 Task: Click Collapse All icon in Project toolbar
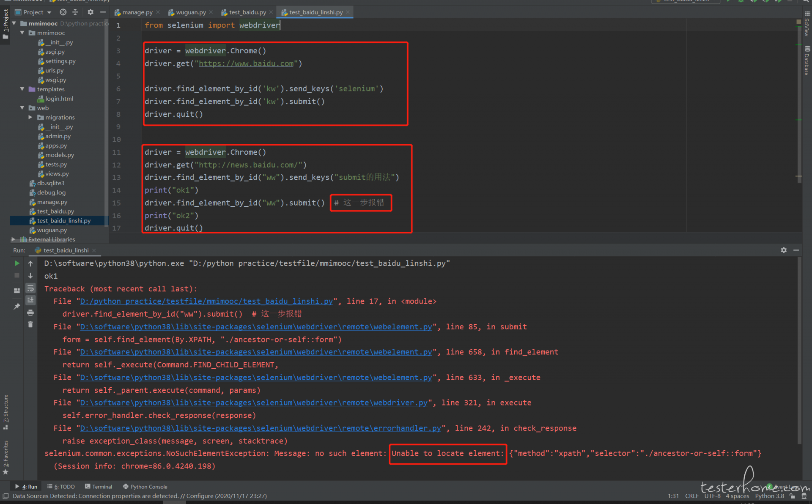[75, 12]
